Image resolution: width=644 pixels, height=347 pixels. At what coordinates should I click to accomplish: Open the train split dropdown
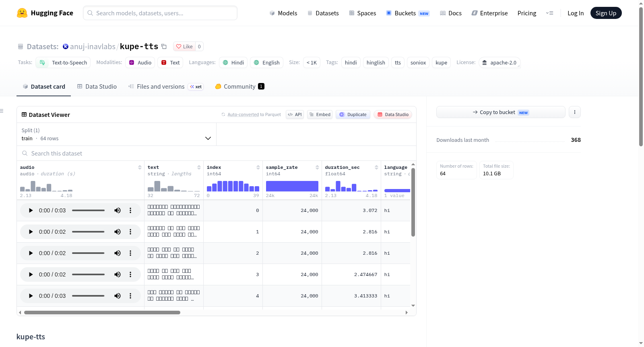[x=116, y=134]
